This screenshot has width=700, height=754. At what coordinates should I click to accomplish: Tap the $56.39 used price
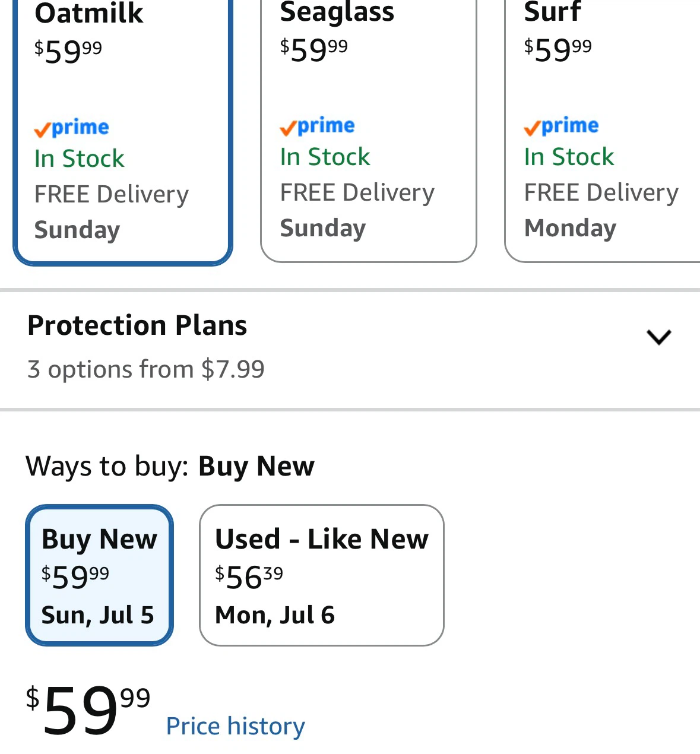249,577
